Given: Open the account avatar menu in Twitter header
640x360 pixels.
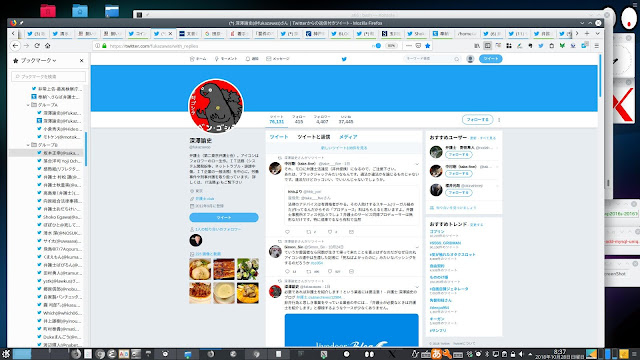Looking at the screenshot, I should click(x=470, y=59).
